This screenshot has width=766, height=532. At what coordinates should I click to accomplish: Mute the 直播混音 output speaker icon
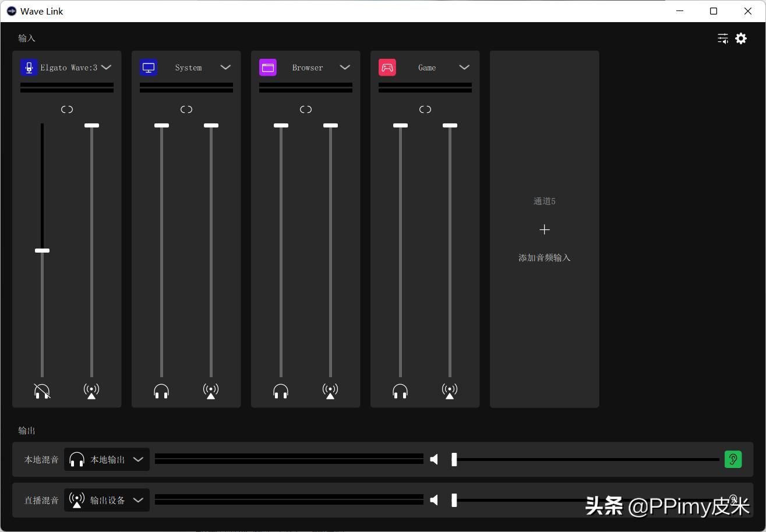(433, 499)
